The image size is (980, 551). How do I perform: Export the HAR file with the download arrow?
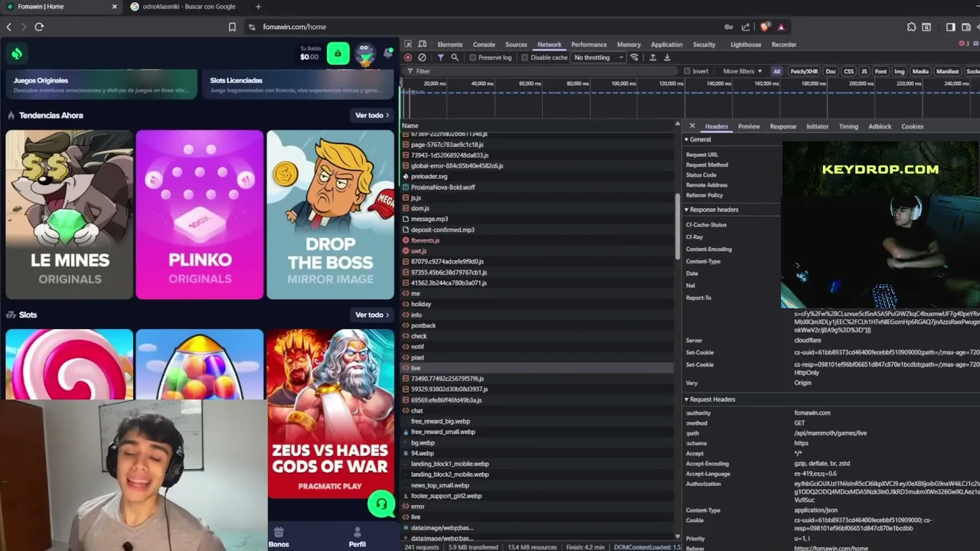[667, 57]
